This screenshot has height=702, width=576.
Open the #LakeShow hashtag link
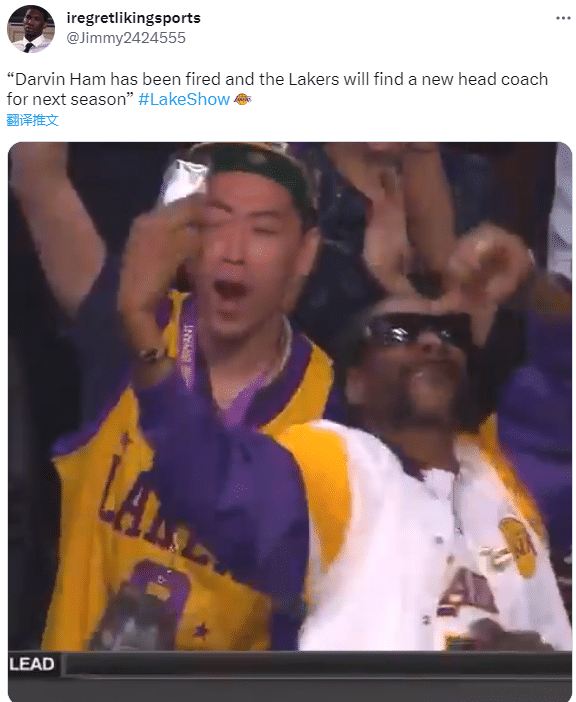pos(184,99)
